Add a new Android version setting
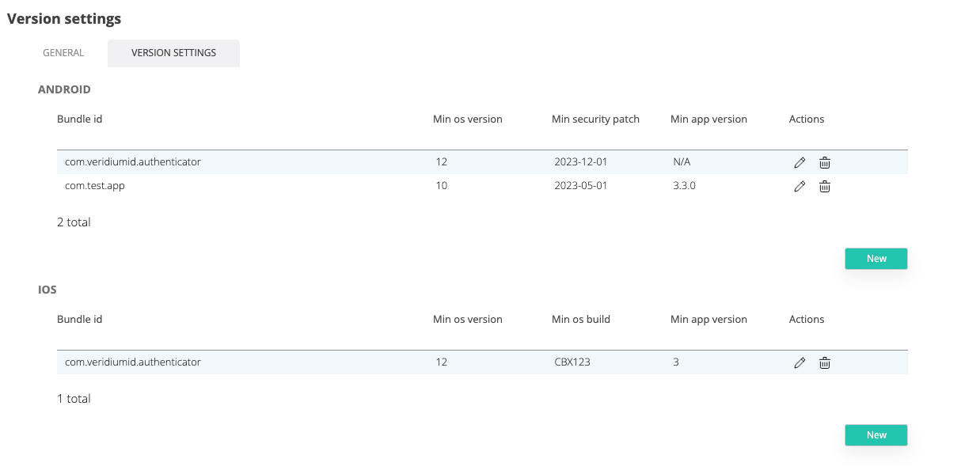 tap(876, 259)
